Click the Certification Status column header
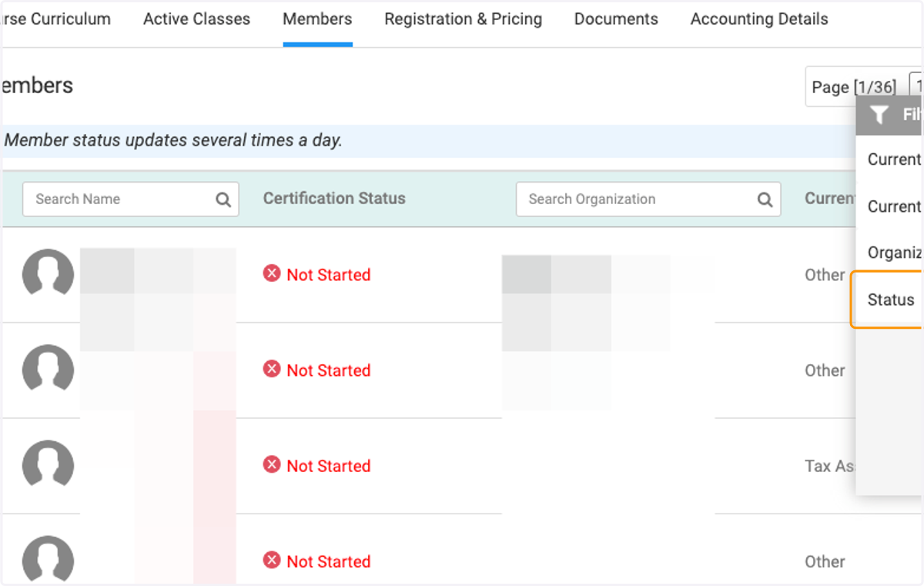This screenshot has height=586, width=924. tap(334, 198)
